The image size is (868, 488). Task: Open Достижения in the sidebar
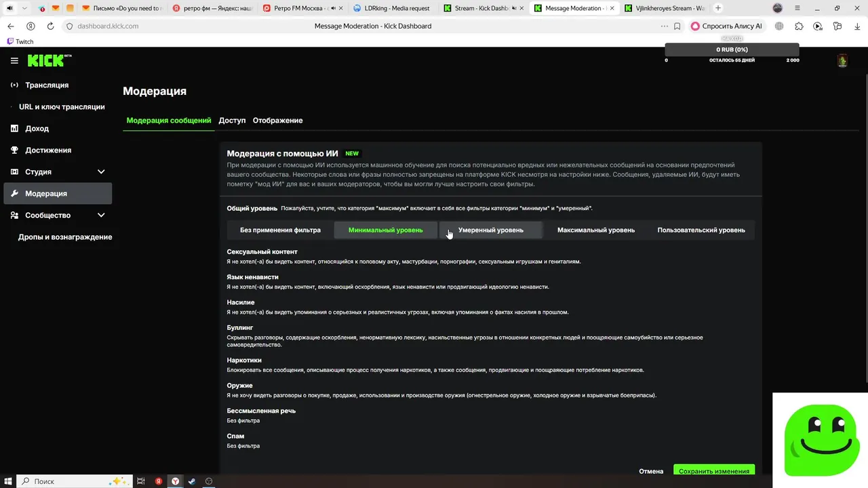[48, 150]
